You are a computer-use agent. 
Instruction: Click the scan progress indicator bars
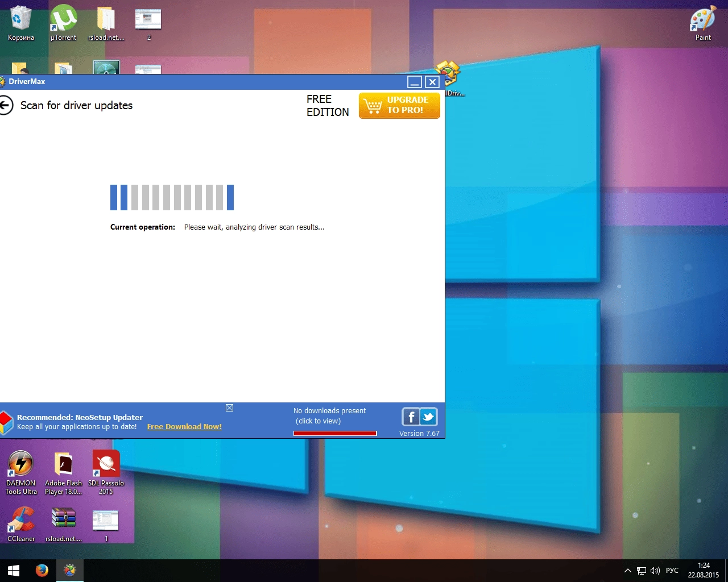(172, 197)
